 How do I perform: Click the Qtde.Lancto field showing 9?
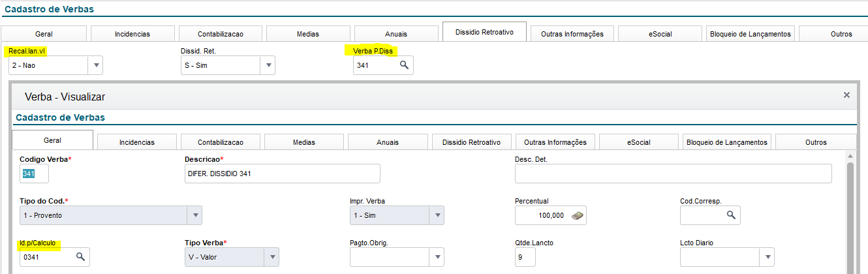coord(525,257)
